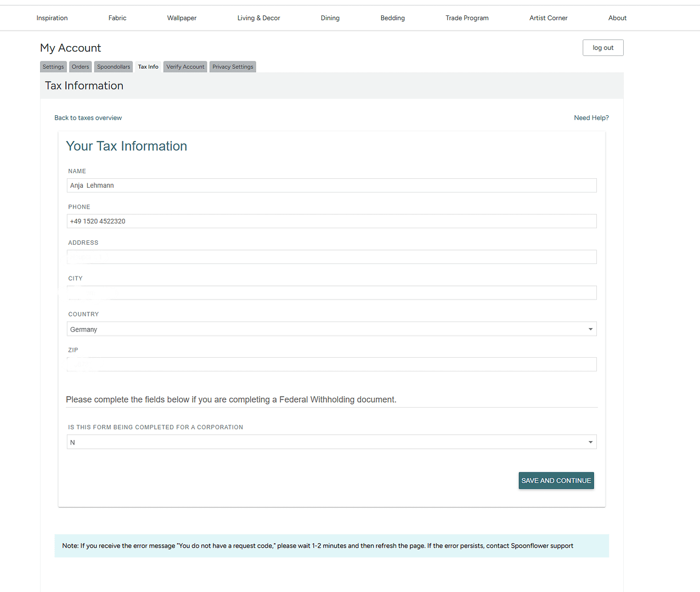Open the Wallpaper navigation menu

pyautogui.click(x=182, y=18)
